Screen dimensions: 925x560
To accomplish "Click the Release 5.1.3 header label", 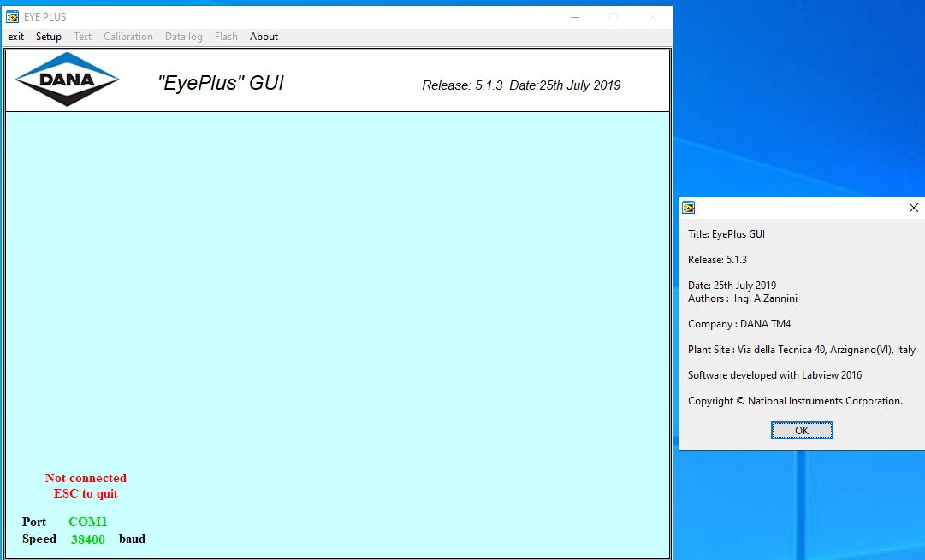I will tap(520, 85).
